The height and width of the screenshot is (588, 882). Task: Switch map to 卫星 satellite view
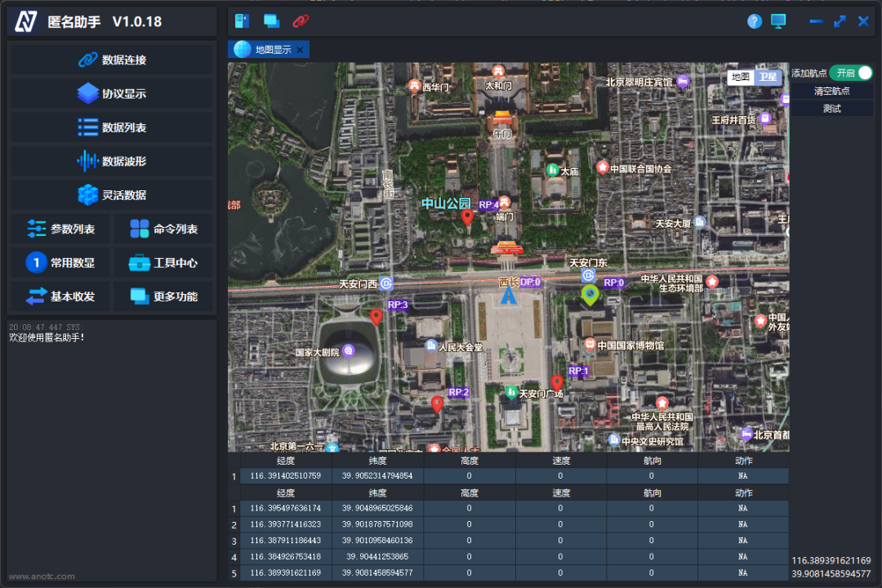(x=767, y=77)
